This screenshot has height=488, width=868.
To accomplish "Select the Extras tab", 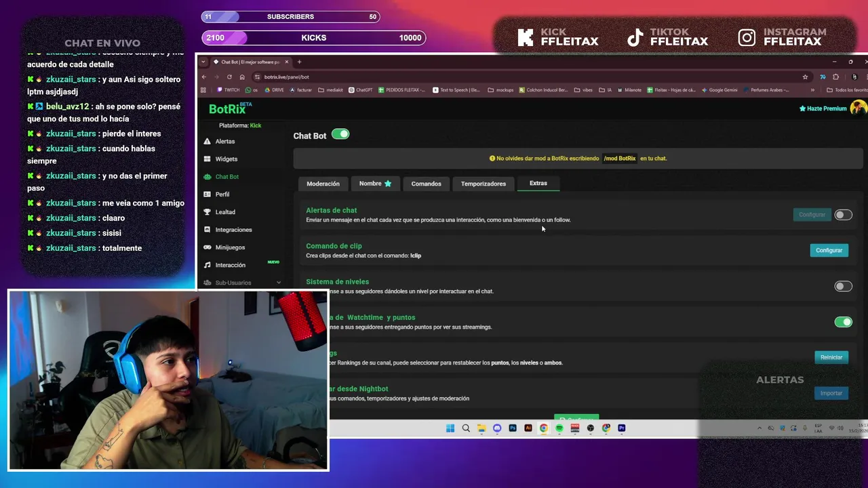I will point(538,183).
